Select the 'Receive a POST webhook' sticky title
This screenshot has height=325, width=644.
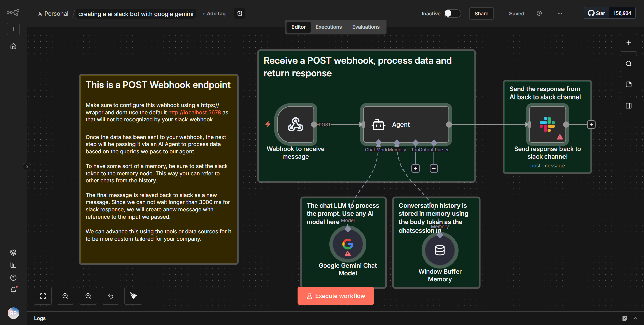pyautogui.click(x=358, y=67)
